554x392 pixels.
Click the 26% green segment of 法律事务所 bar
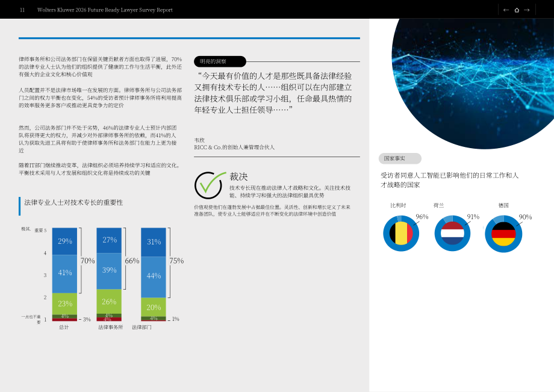point(109,301)
